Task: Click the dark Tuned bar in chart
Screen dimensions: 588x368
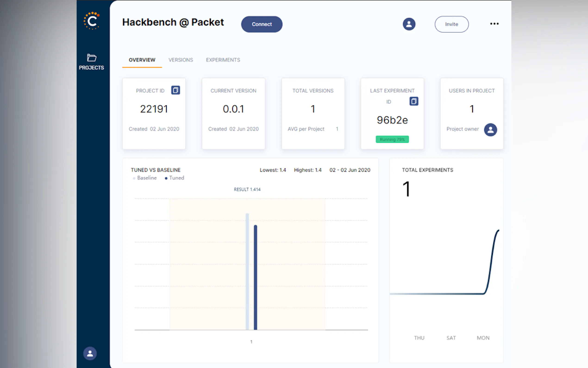Action: (x=256, y=277)
